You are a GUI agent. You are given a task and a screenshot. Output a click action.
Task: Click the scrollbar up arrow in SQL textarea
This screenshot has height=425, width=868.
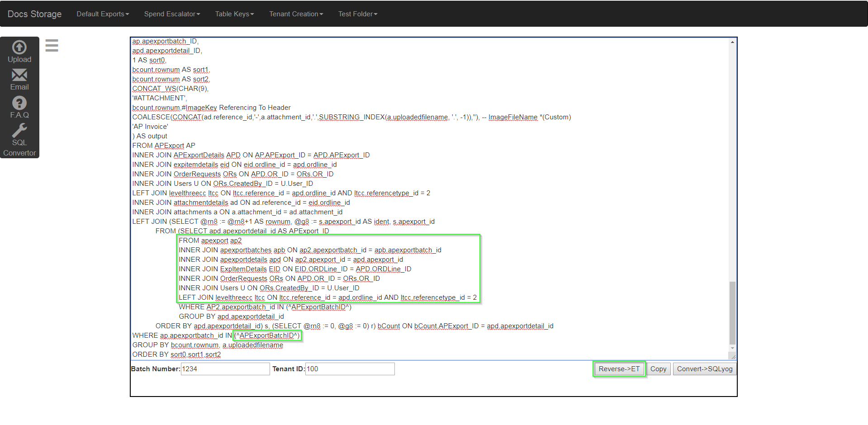[x=732, y=42]
